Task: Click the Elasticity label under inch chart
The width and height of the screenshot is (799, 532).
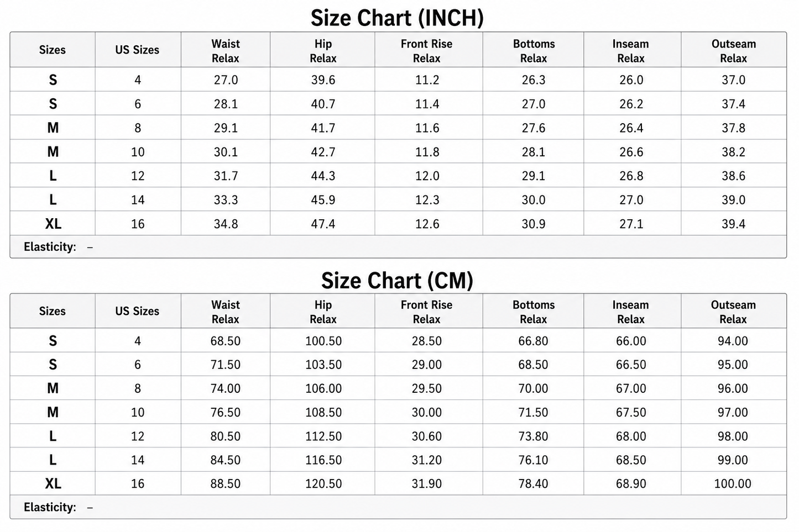Action: click(50, 247)
